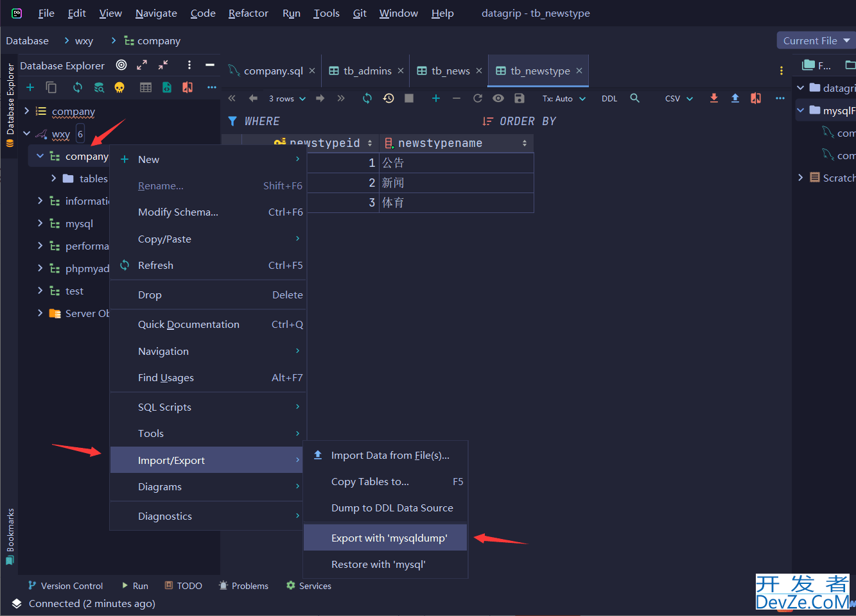Click the magnifier search icon beside DDL
This screenshot has height=616, width=856.
pyautogui.click(x=634, y=98)
